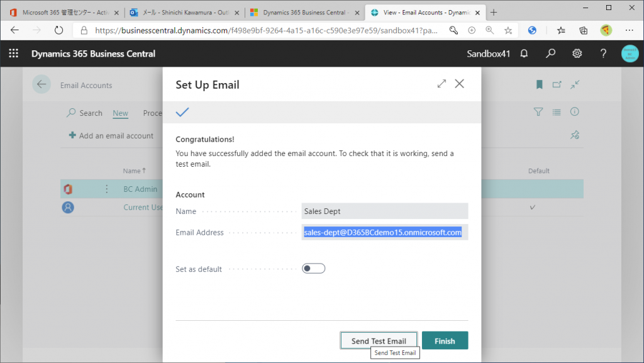This screenshot has height=363, width=644.
Task: Open the browser profile picture
Action: tap(606, 30)
